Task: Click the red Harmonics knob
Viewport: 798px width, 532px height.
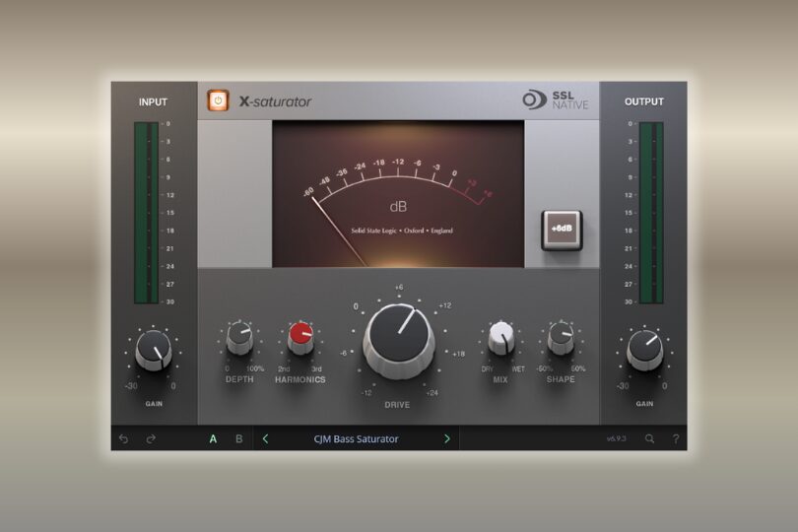Action: click(300, 338)
